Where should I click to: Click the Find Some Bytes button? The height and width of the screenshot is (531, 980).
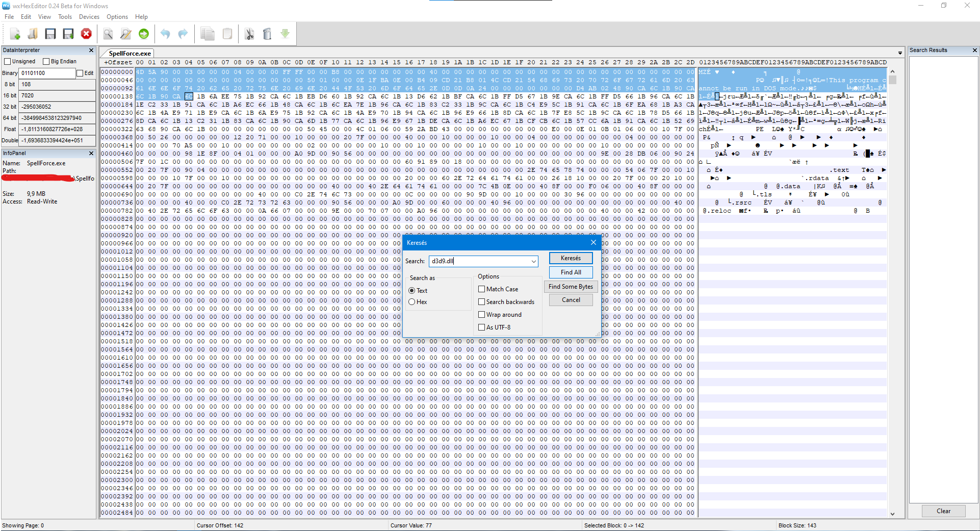pyautogui.click(x=571, y=287)
